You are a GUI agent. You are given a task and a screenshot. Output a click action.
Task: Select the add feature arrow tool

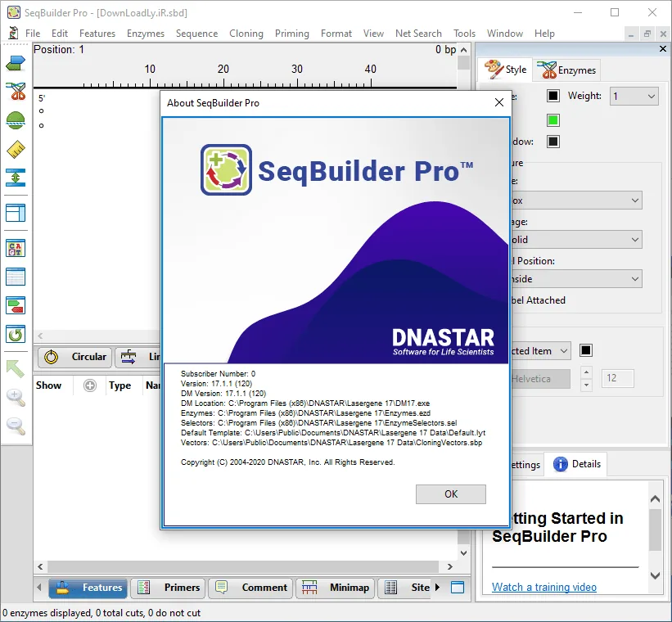[16, 64]
